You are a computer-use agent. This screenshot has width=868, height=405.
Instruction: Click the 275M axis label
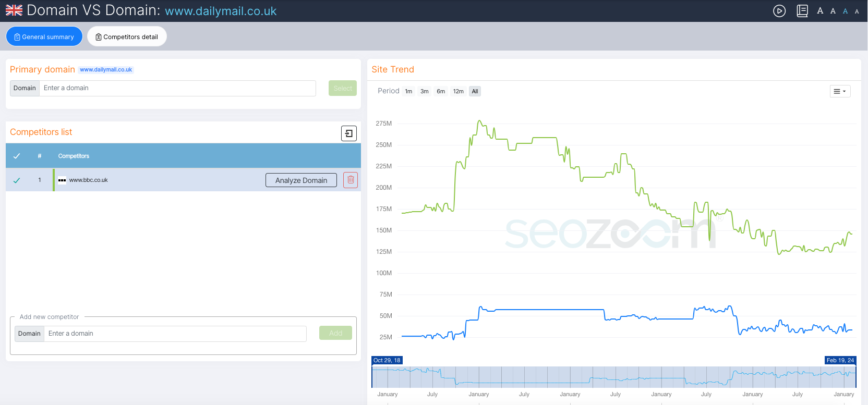(x=384, y=124)
